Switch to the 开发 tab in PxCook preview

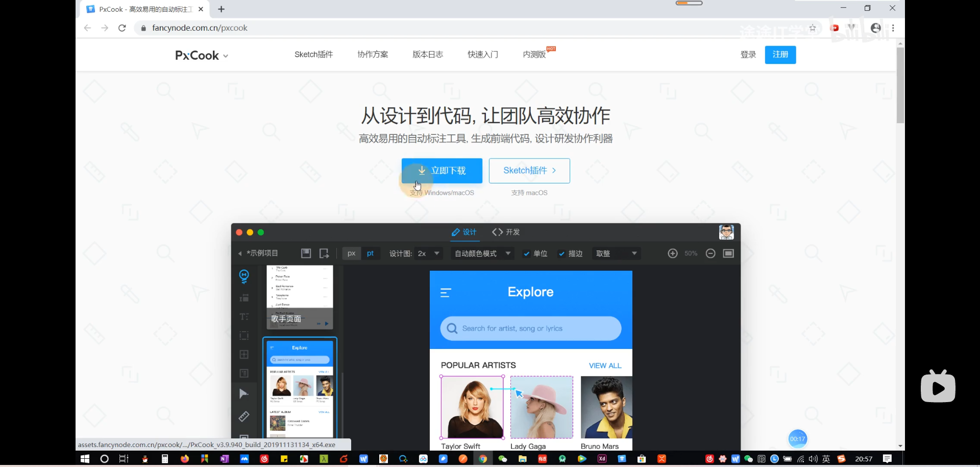tap(506, 232)
